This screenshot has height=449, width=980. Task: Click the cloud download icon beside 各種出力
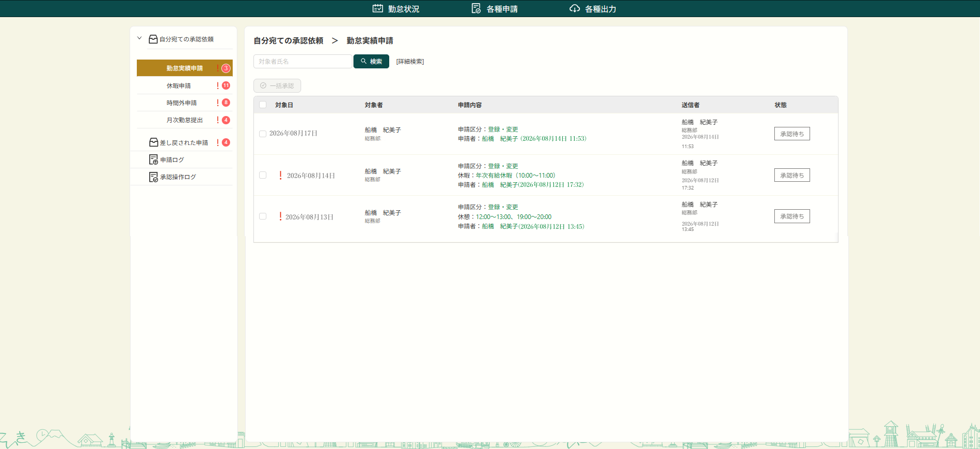575,8
